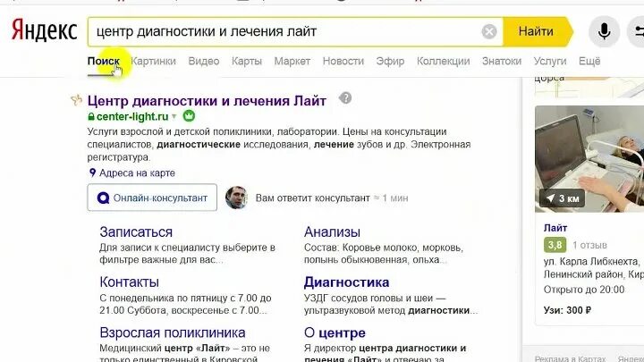Image resolution: width=644 pixels, height=362 pixels.
Task: Open the Адреса на карте link
Action: [137, 173]
